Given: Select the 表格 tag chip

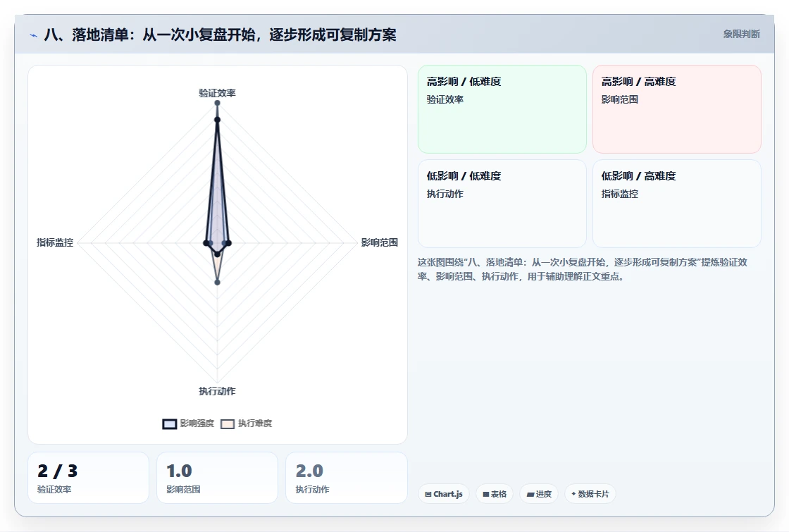Looking at the screenshot, I should (x=495, y=494).
